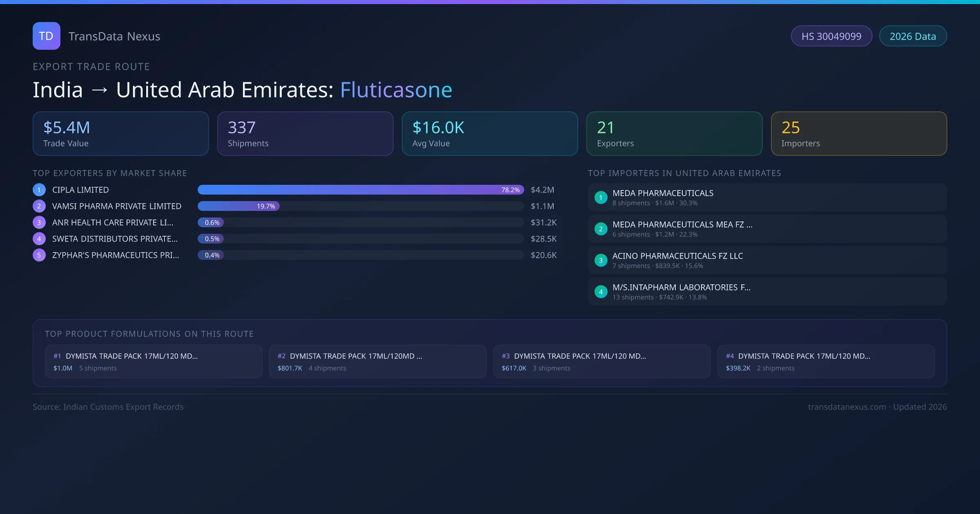Viewport: 980px width, 514px height.
Task: Click the 2026 Data pill badge
Action: tap(913, 36)
